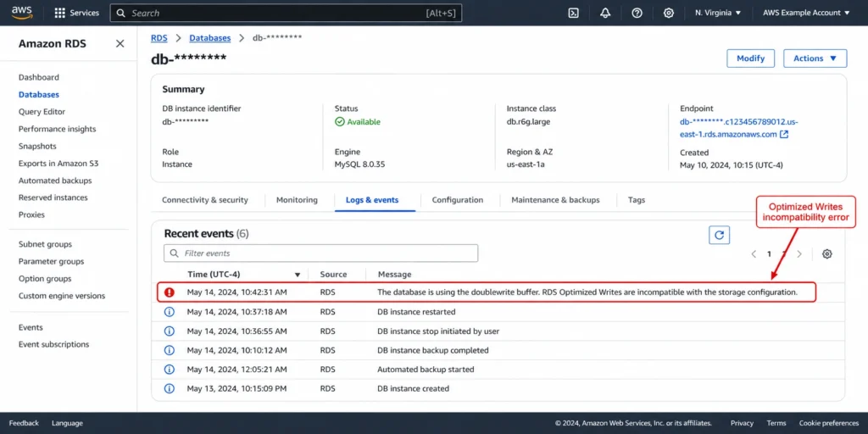Click info icon for backup completed event
This screenshot has height=434, width=868.
(170, 350)
